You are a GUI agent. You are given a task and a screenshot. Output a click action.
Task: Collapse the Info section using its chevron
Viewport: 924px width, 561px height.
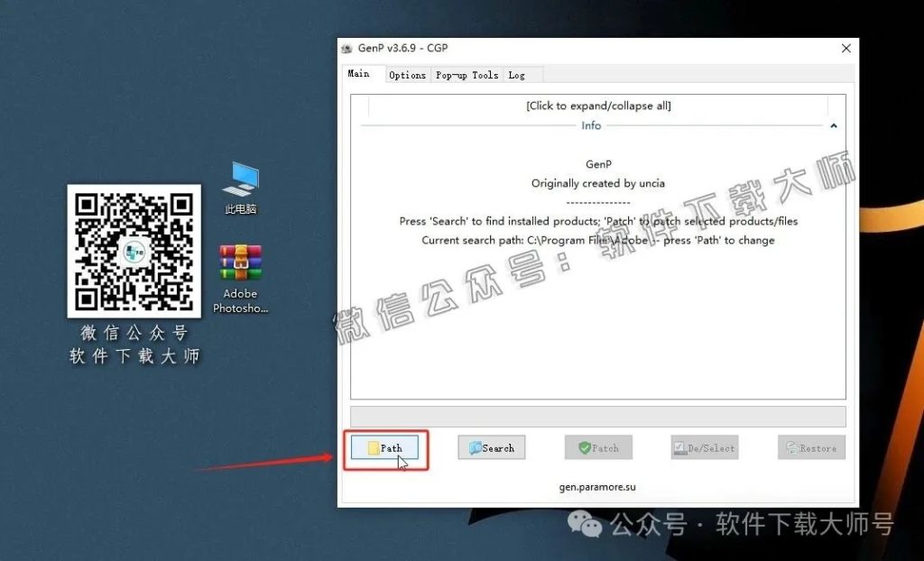[x=833, y=125]
